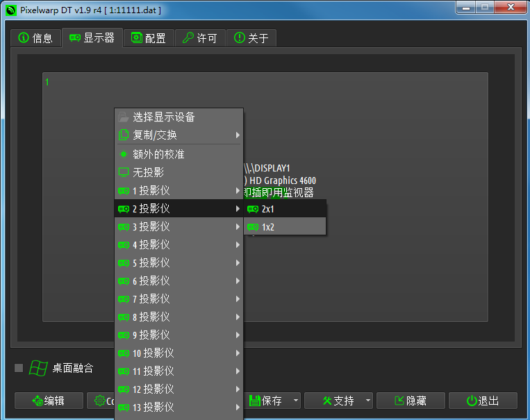The width and height of the screenshot is (530, 420).
Task: Click the folder icon beside 选择显示设备
Action: tap(124, 117)
